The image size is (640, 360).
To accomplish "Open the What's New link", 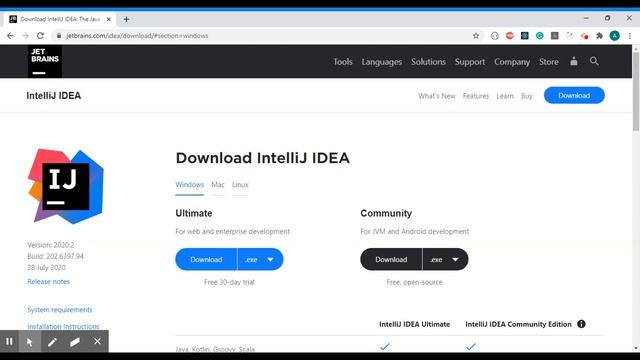I will tap(436, 96).
